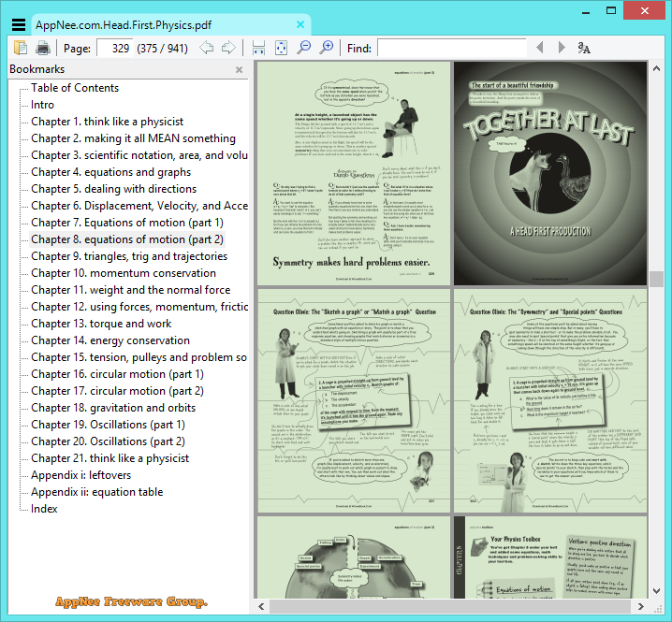Go to next page arrow

pos(228,48)
